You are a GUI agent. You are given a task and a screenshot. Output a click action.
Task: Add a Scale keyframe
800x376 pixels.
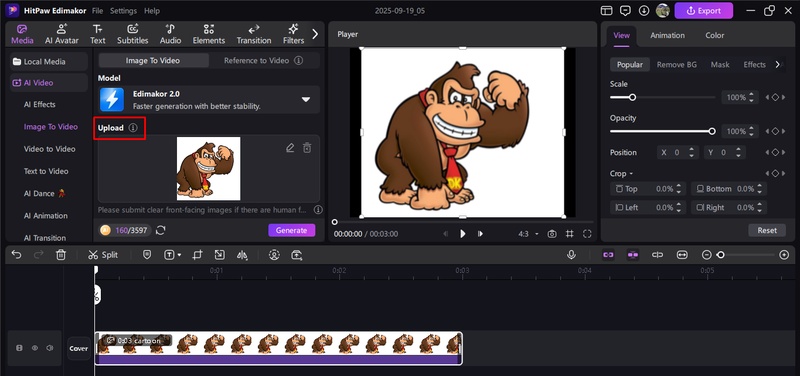775,97
